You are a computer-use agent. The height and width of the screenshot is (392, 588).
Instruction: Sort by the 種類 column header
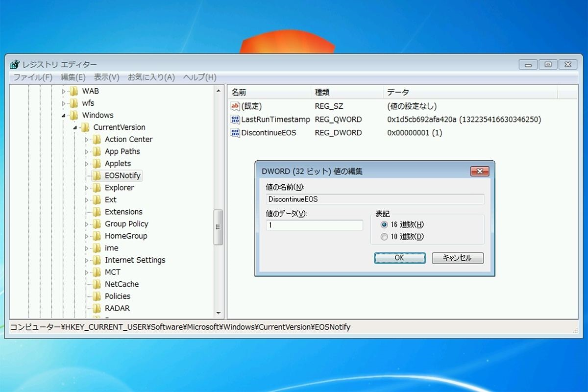point(347,92)
